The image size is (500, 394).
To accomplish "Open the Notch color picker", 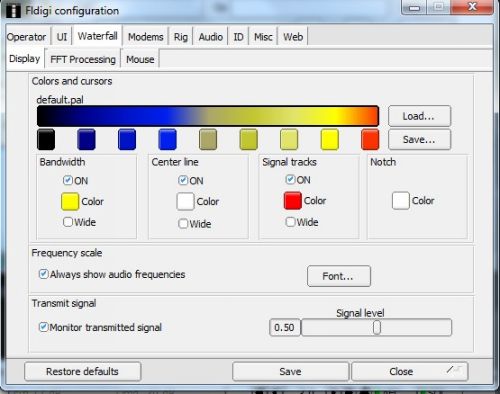I will coord(401,201).
